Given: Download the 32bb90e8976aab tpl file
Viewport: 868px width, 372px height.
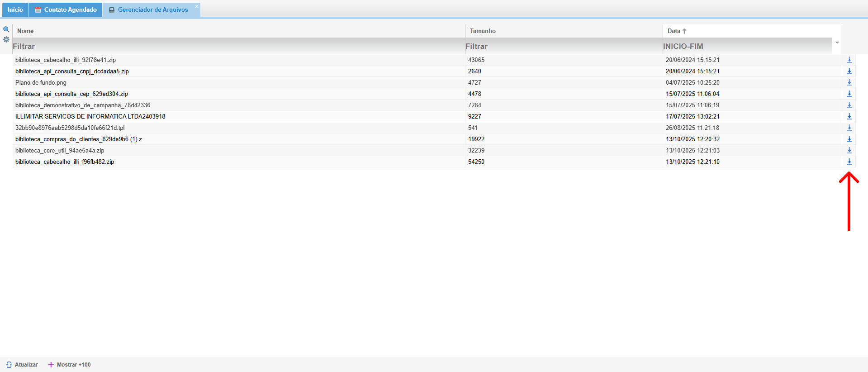Looking at the screenshot, I should (x=849, y=128).
